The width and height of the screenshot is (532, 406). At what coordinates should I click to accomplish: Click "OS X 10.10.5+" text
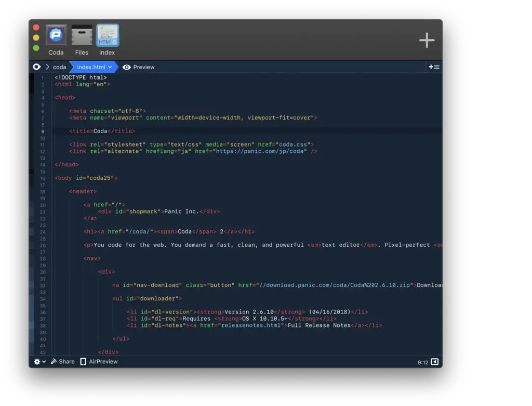point(264,319)
